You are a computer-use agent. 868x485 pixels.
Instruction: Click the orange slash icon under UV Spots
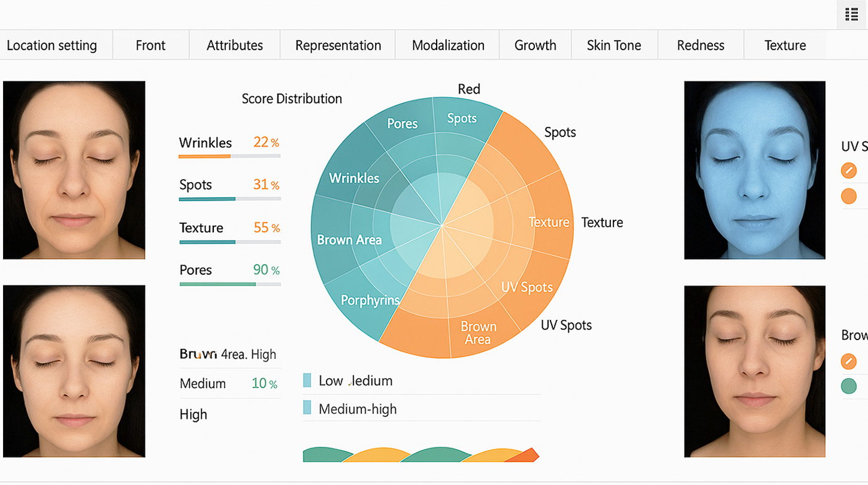click(849, 171)
